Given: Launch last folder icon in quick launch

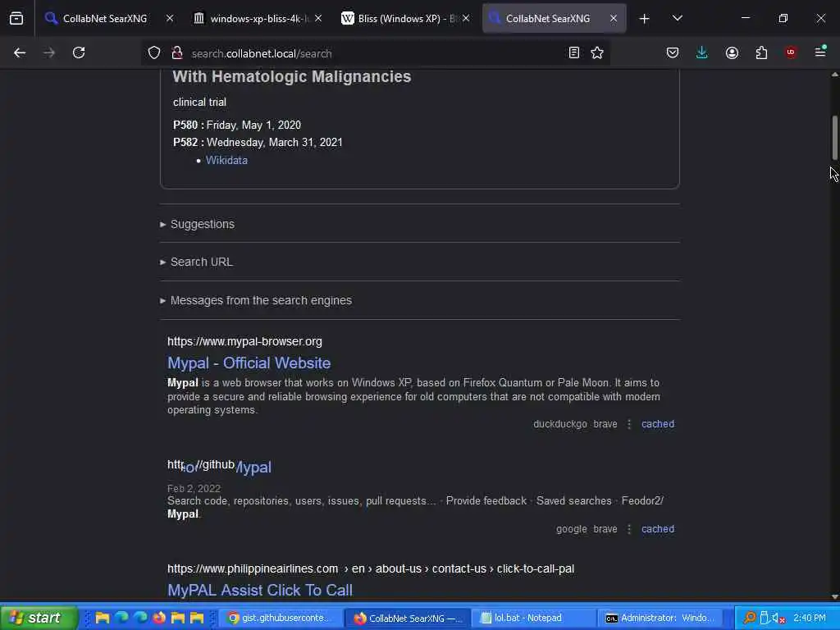Looking at the screenshot, I should [x=197, y=618].
